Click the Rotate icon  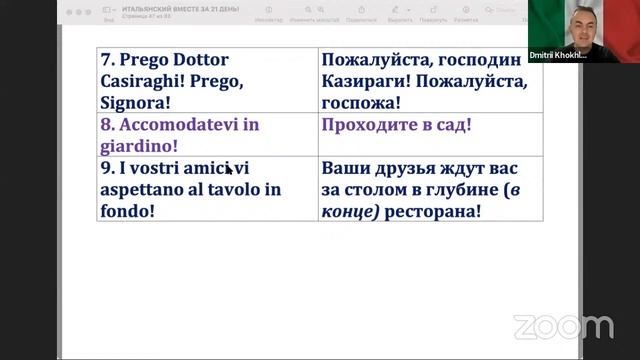coord(433,10)
